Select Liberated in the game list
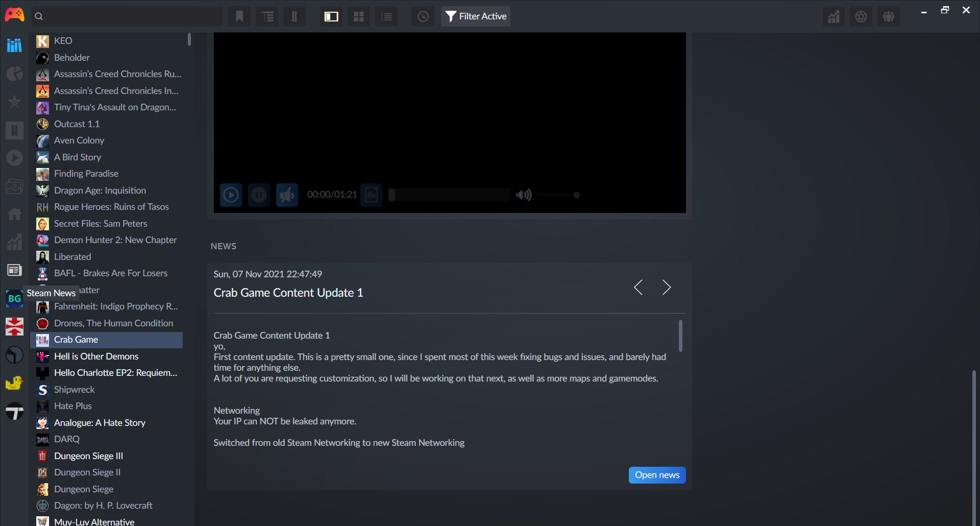This screenshot has width=980, height=526. (x=107, y=257)
